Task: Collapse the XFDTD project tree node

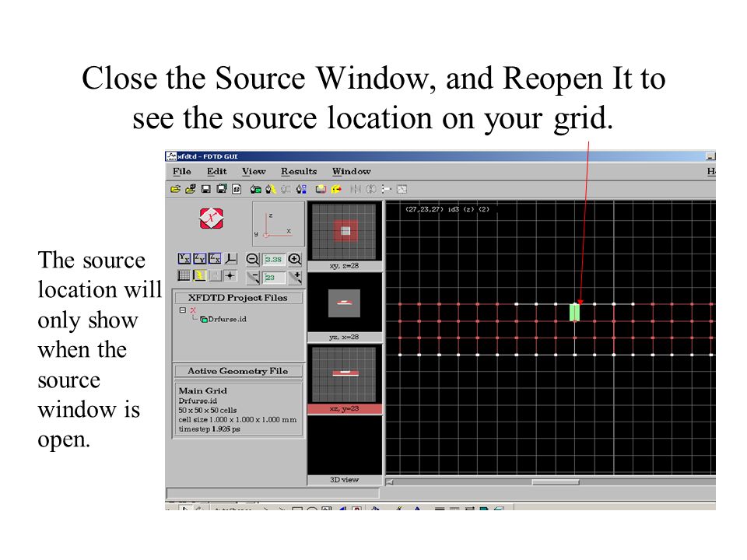Action: click(x=182, y=310)
